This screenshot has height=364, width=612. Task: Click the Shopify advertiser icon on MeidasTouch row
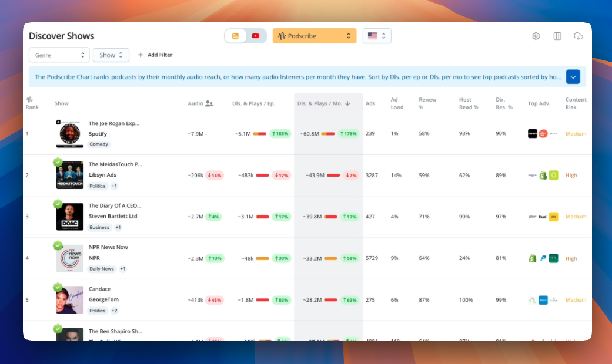point(543,175)
